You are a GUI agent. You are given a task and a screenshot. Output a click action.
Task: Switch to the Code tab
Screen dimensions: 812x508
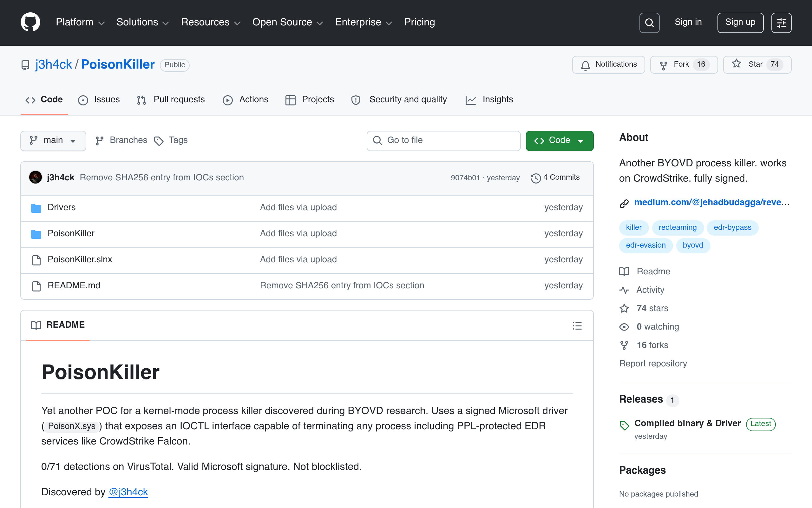point(44,100)
